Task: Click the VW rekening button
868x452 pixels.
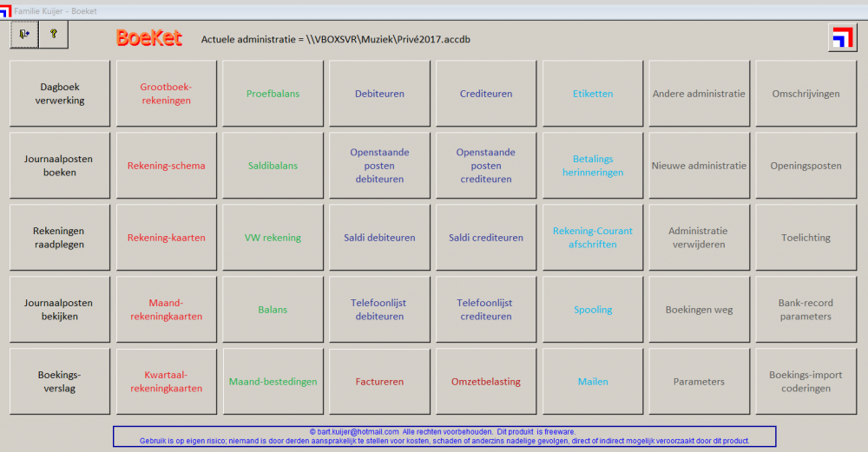Action: click(x=273, y=238)
